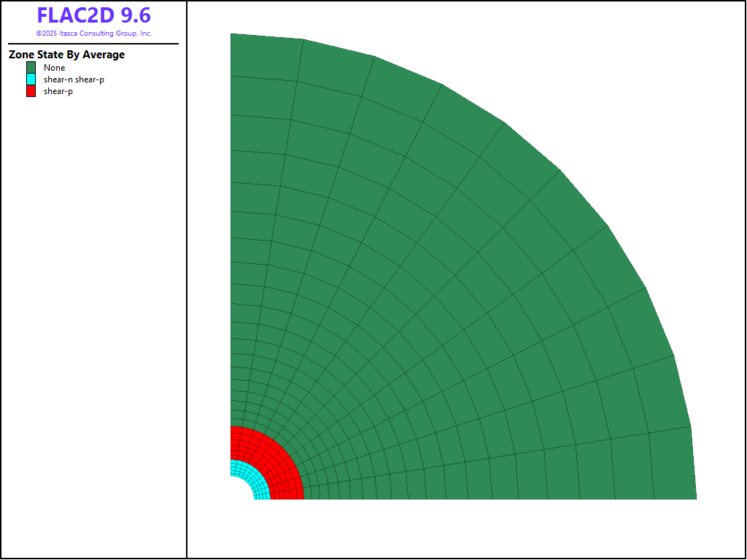Click the top-left corner of the mesh

(x=232, y=35)
